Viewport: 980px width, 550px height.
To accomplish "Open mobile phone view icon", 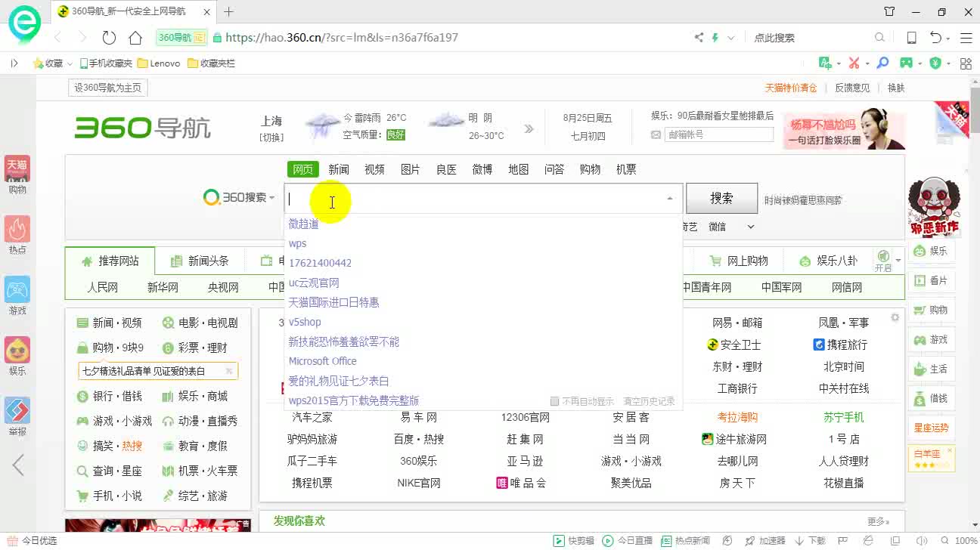I will click(912, 38).
